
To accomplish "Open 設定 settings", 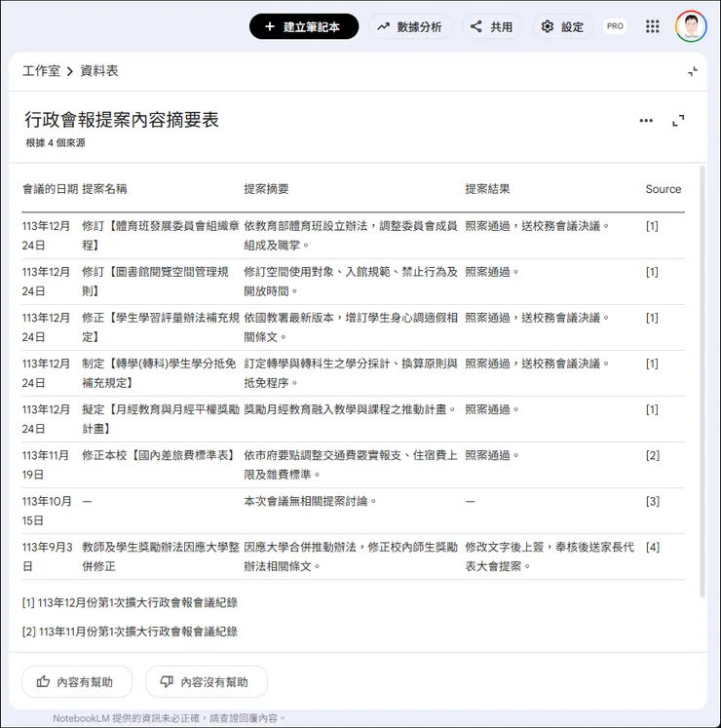I will tap(562, 26).
